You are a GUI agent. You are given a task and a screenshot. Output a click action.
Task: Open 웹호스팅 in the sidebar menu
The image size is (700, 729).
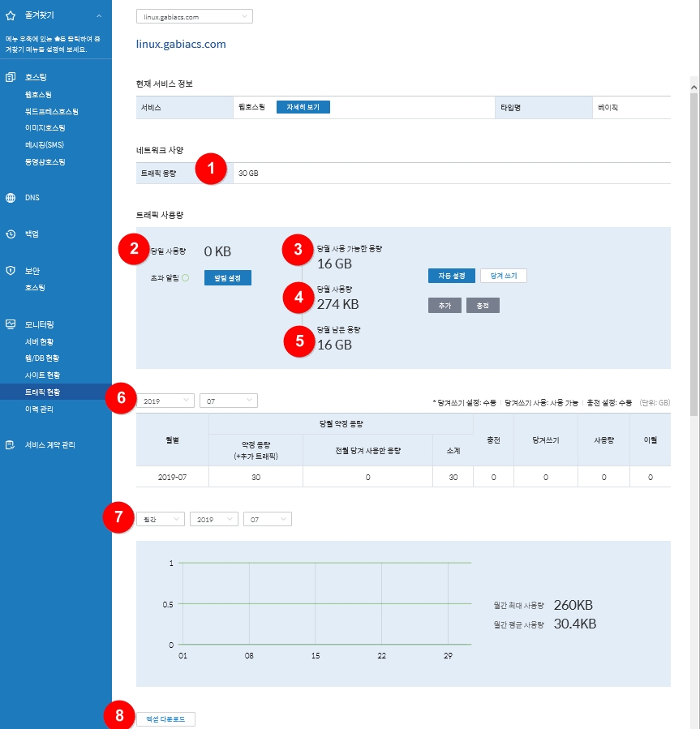tap(38, 95)
